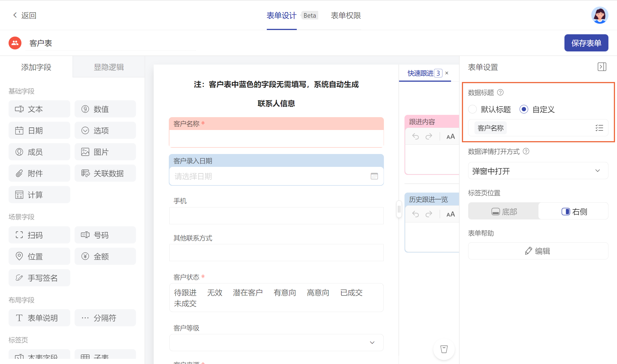Open field list icon in title box
Viewport: 617px width, 364px height.
pyautogui.click(x=599, y=128)
